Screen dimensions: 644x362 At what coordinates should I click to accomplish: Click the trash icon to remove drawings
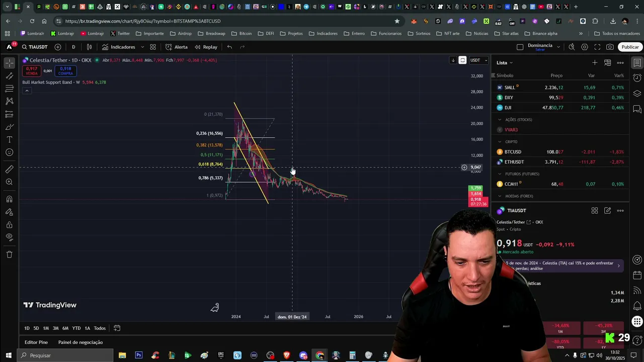[9, 254]
